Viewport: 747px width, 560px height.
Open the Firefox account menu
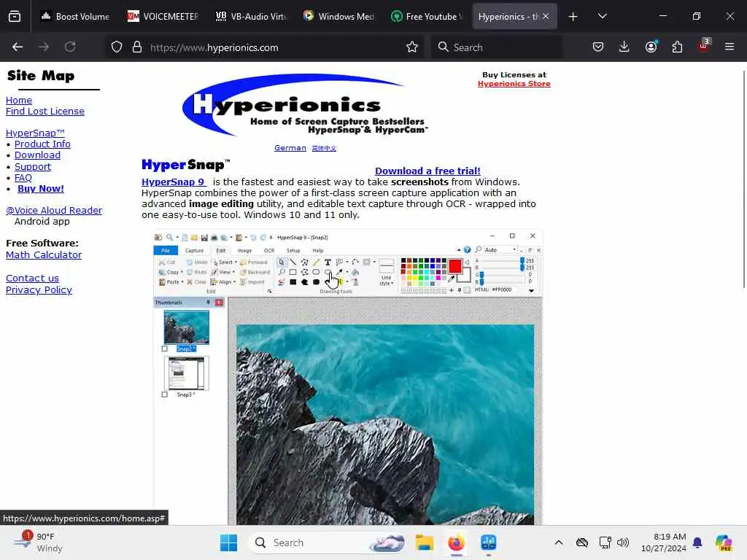coord(651,47)
